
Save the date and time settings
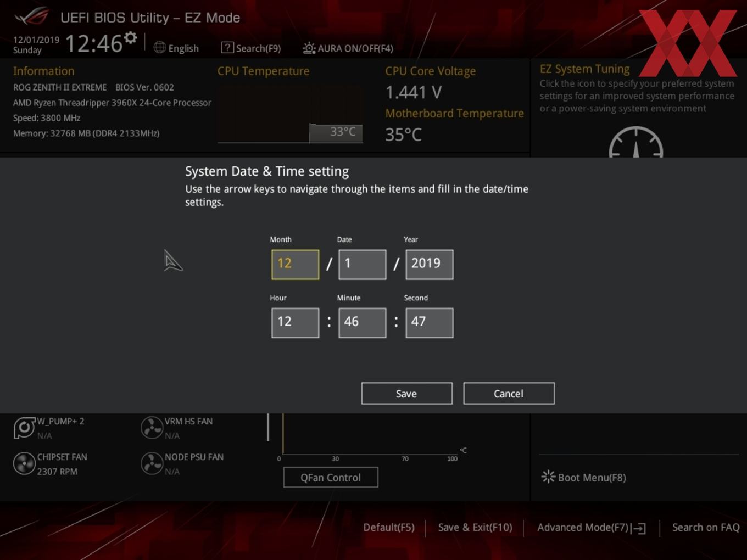point(406,394)
